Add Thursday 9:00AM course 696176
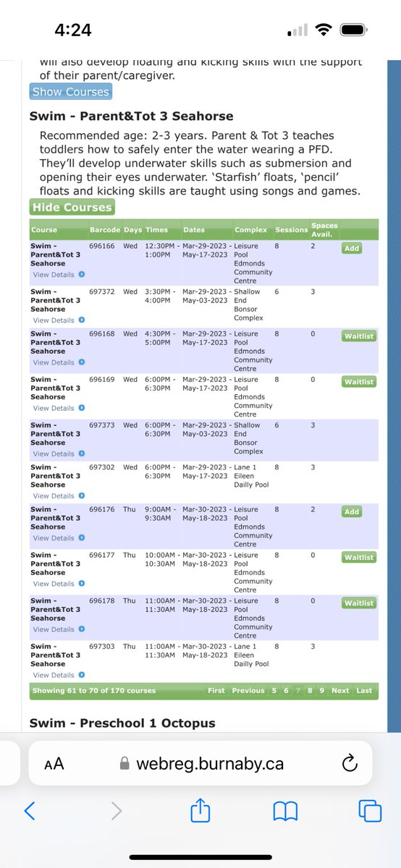The image size is (401, 868). [352, 511]
